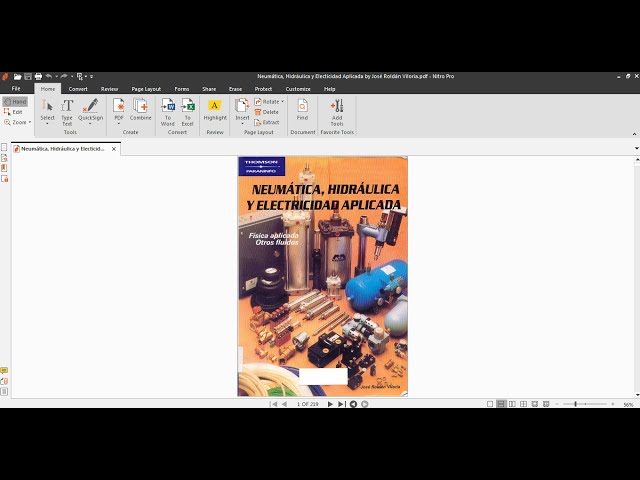The height and width of the screenshot is (480, 640).
Task: Convert document To Word
Action: pos(168,112)
